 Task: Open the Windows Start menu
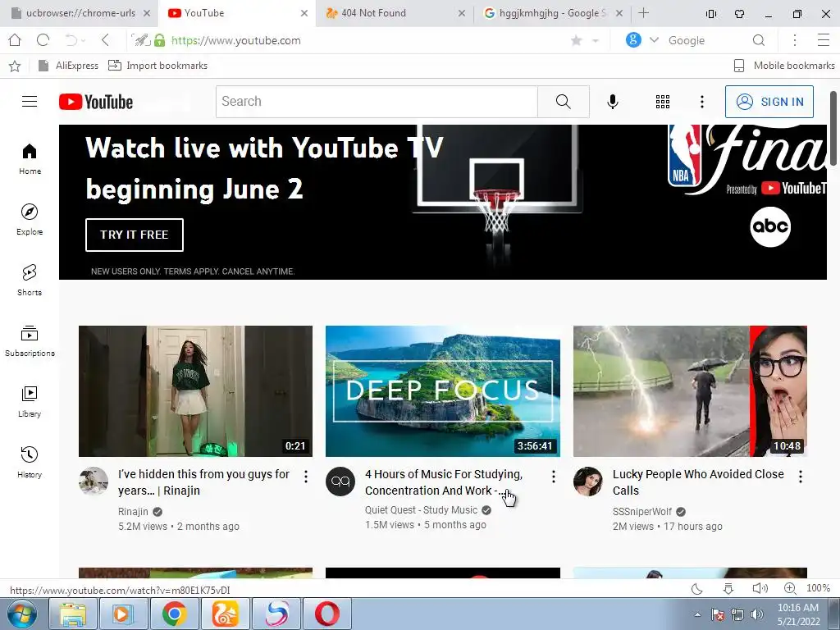pos(22,614)
